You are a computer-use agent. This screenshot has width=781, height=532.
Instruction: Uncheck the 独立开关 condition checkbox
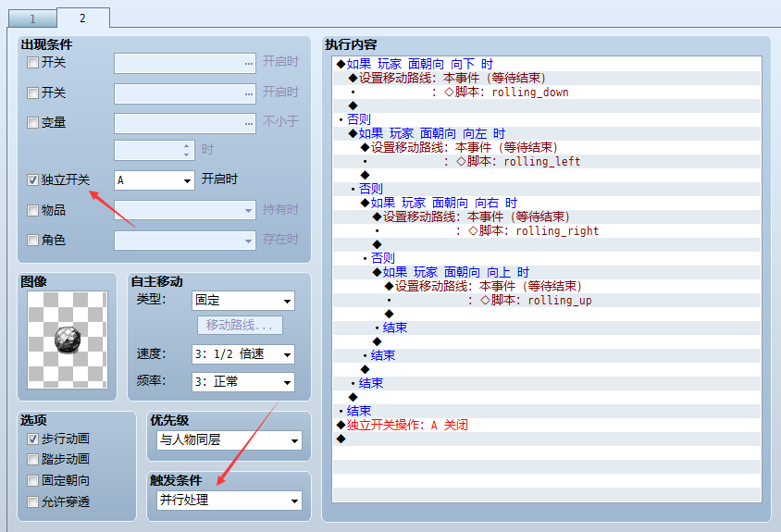(x=33, y=180)
